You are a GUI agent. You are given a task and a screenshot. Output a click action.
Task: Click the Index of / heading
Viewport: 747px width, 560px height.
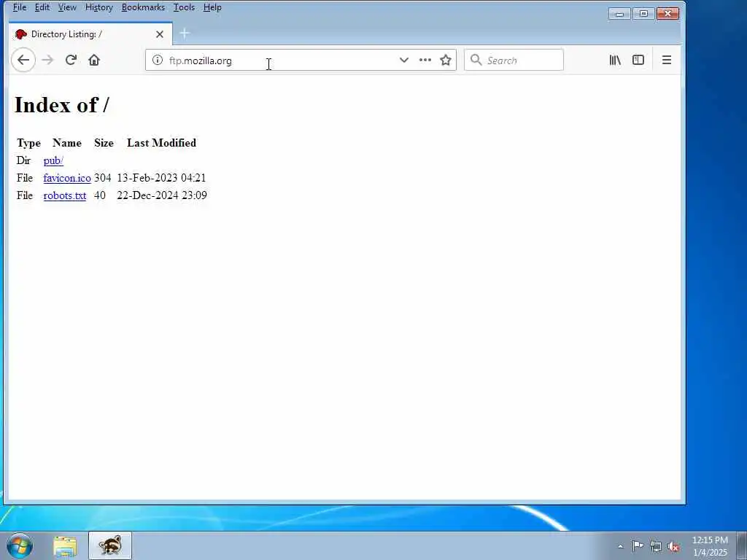click(x=62, y=105)
